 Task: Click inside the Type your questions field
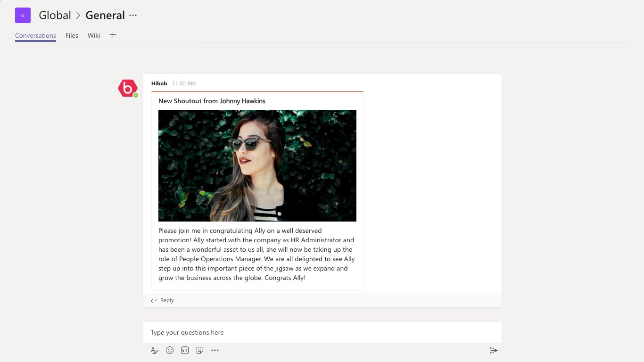tap(322, 332)
